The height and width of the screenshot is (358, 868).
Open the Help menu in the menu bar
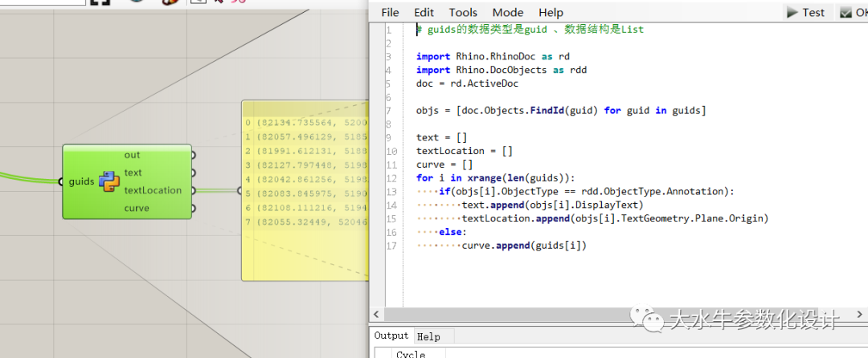(551, 12)
